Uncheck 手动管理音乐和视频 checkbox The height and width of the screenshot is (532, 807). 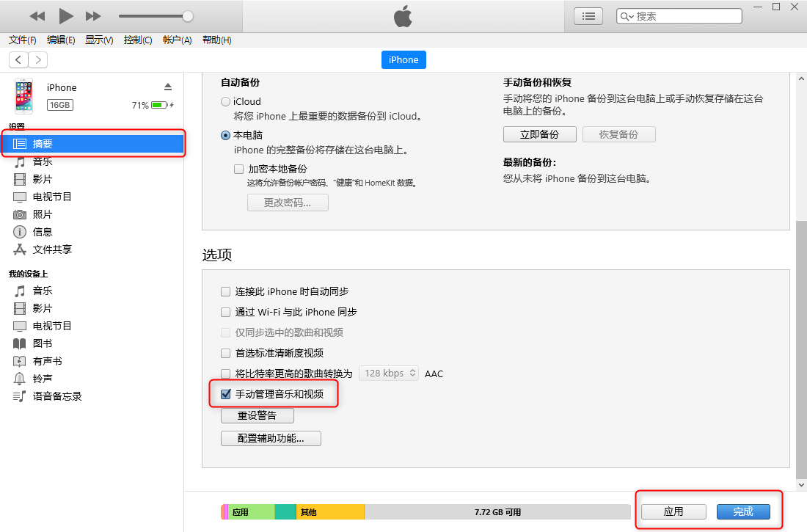[225, 395]
